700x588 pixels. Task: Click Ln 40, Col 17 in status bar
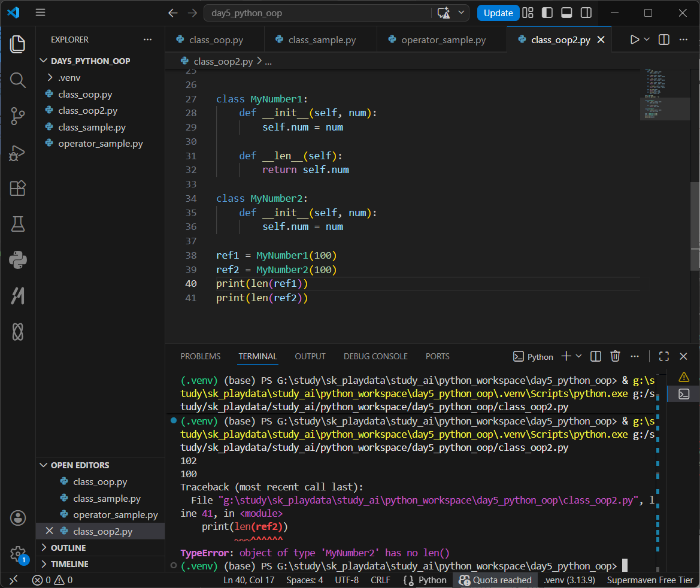click(249, 580)
